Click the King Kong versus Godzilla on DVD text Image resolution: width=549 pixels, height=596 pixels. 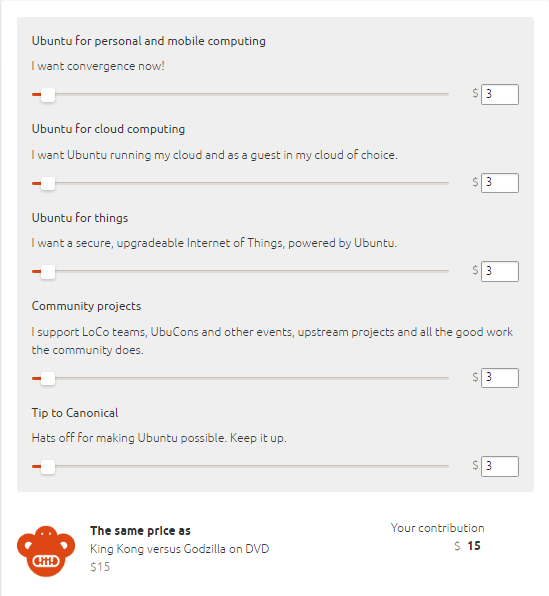179,549
